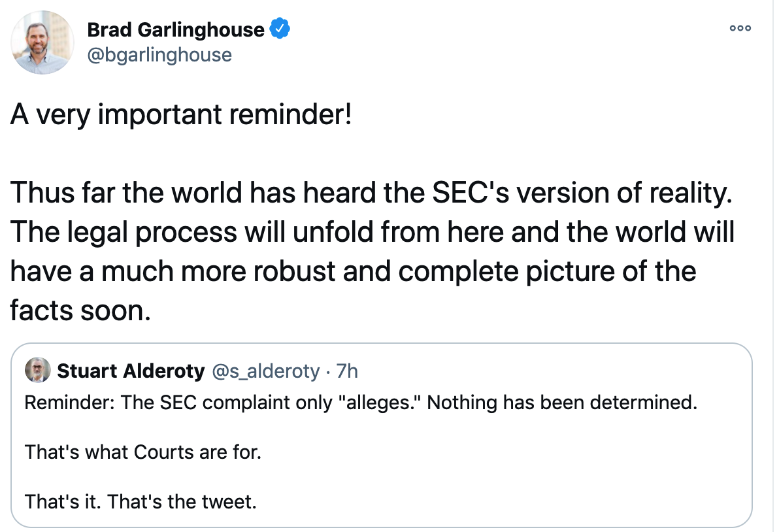Image resolution: width=779 pixels, height=532 pixels.
Task: Click the blue verified badge
Action: click(280, 29)
